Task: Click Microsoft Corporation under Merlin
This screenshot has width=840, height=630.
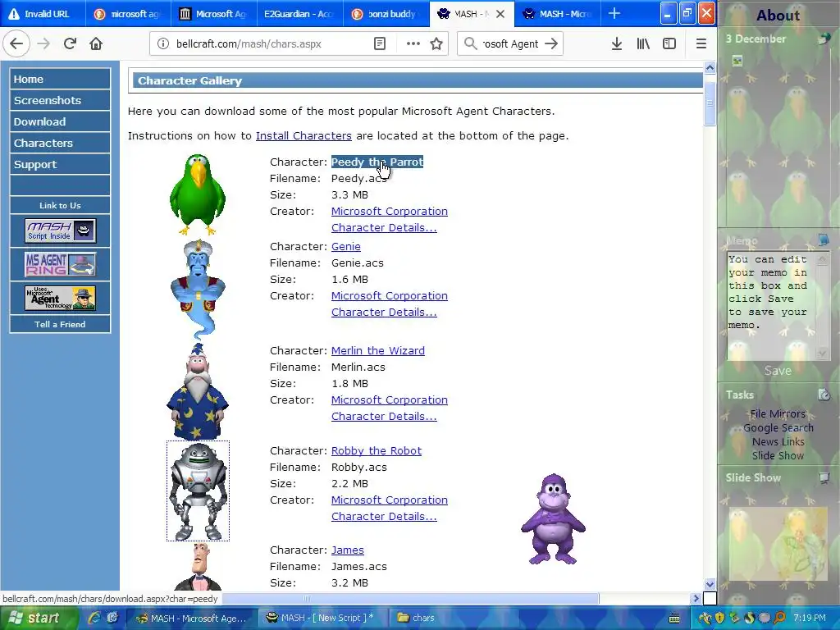Action: point(390,399)
